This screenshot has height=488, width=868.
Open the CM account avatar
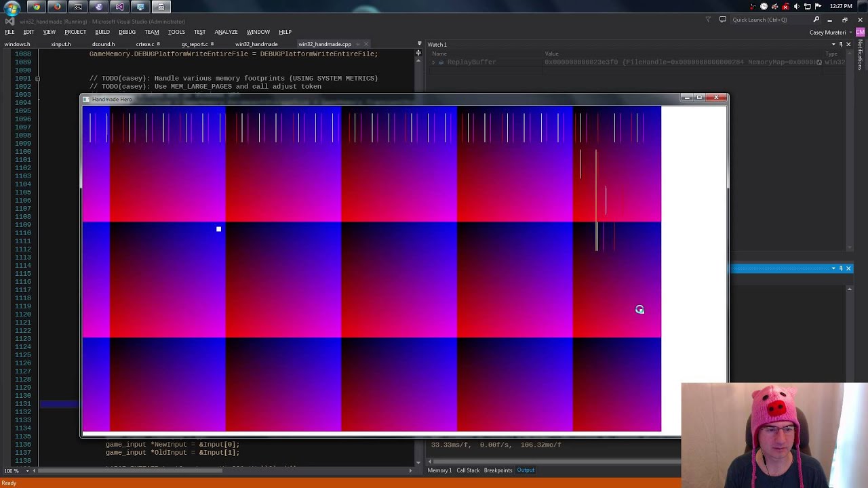[x=861, y=32]
